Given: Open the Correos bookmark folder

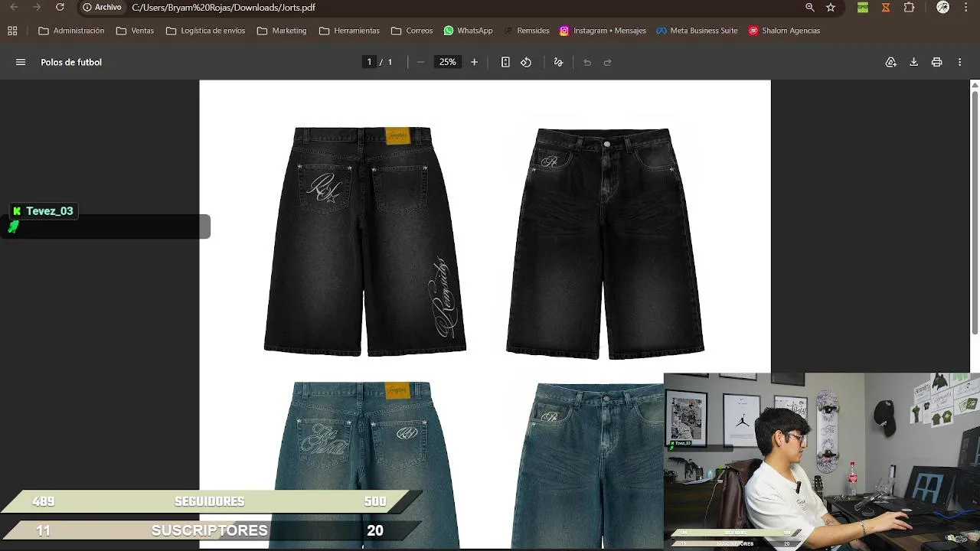Looking at the screenshot, I should point(412,31).
